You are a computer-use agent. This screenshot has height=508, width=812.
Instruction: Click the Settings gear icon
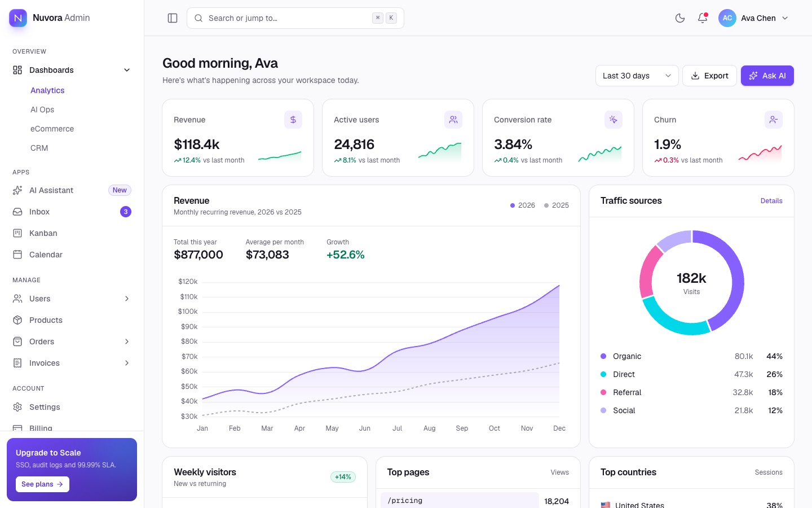point(17,407)
